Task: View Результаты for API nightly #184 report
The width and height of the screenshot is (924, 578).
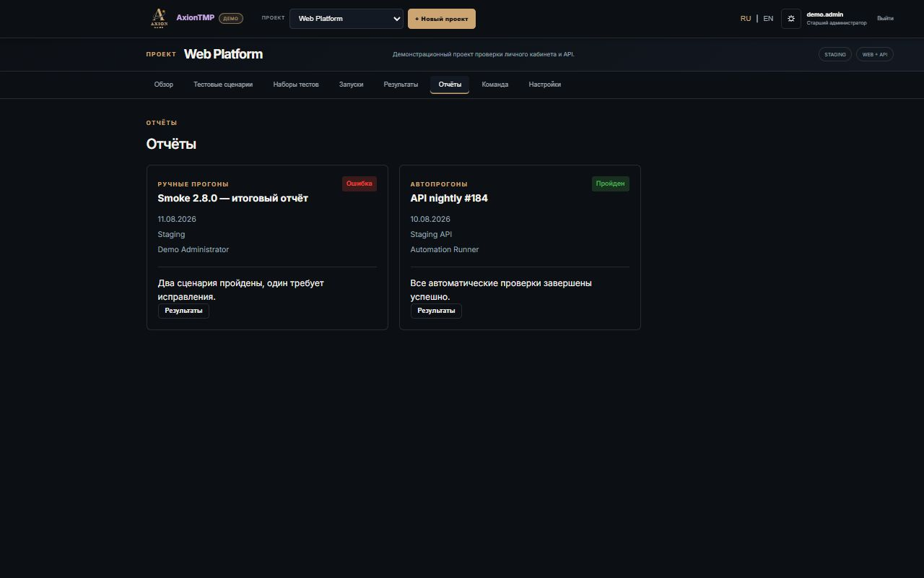Action: (436, 311)
